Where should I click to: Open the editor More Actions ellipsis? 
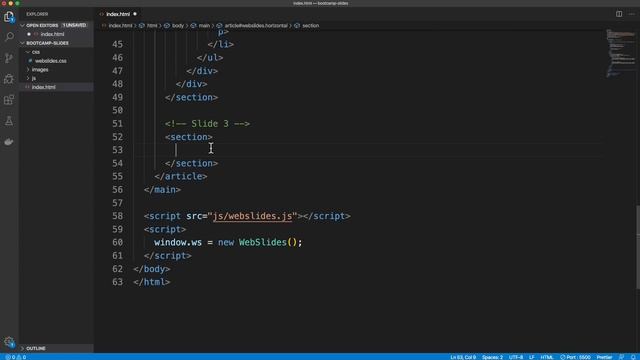tap(631, 14)
